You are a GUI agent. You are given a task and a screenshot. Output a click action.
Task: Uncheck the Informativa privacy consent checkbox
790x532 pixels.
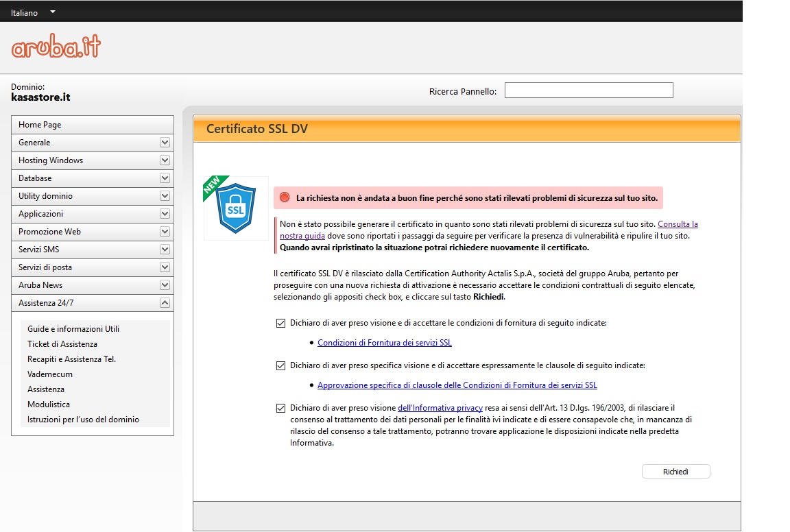[280, 408]
